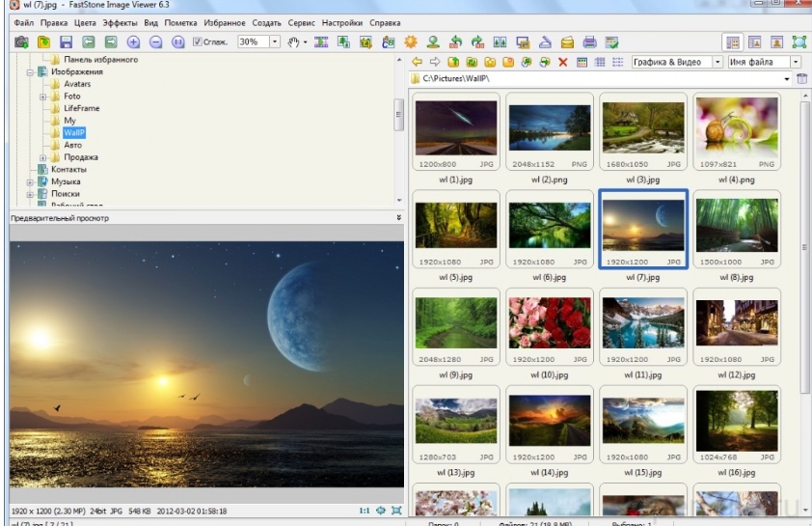This screenshot has width=812, height=526.
Task: Click the Open file folder icon
Action: pyautogui.click(x=43, y=42)
